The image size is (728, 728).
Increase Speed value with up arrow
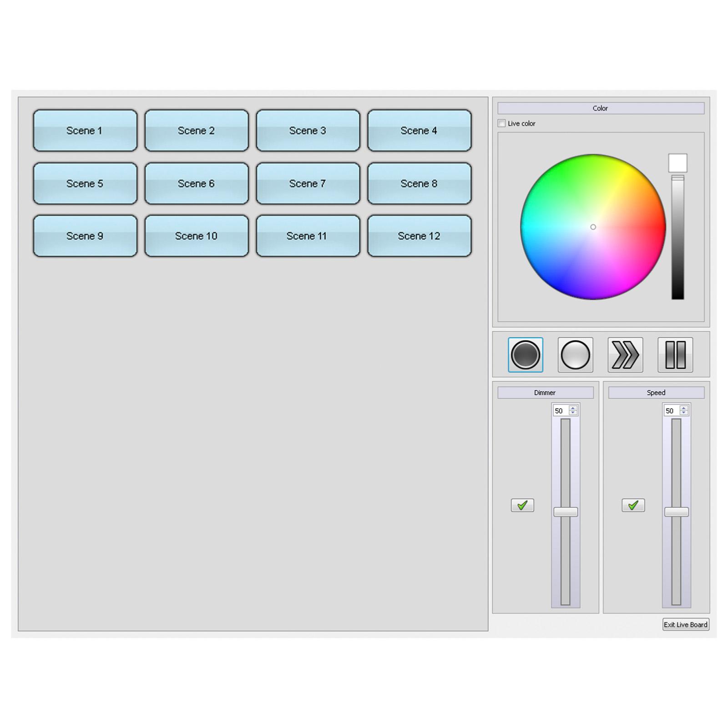click(684, 408)
